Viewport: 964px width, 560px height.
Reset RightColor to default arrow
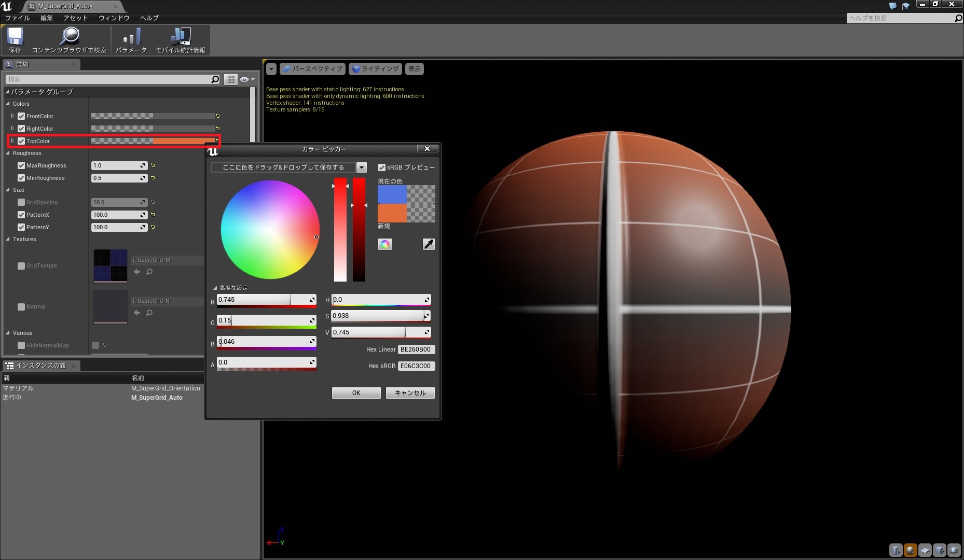pyautogui.click(x=218, y=129)
